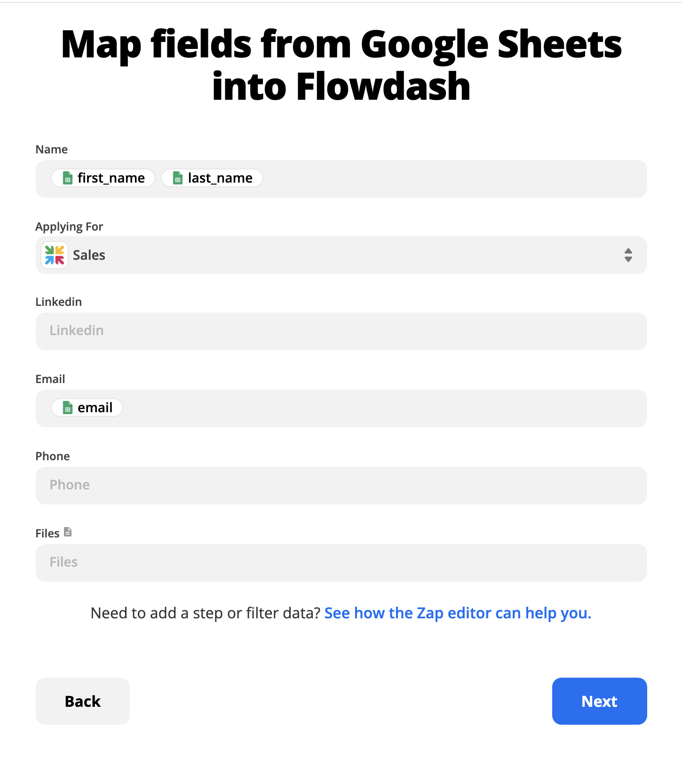Click the file icon beside Files label
Image resolution: width=682 pixels, height=784 pixels.
point(68,532)
